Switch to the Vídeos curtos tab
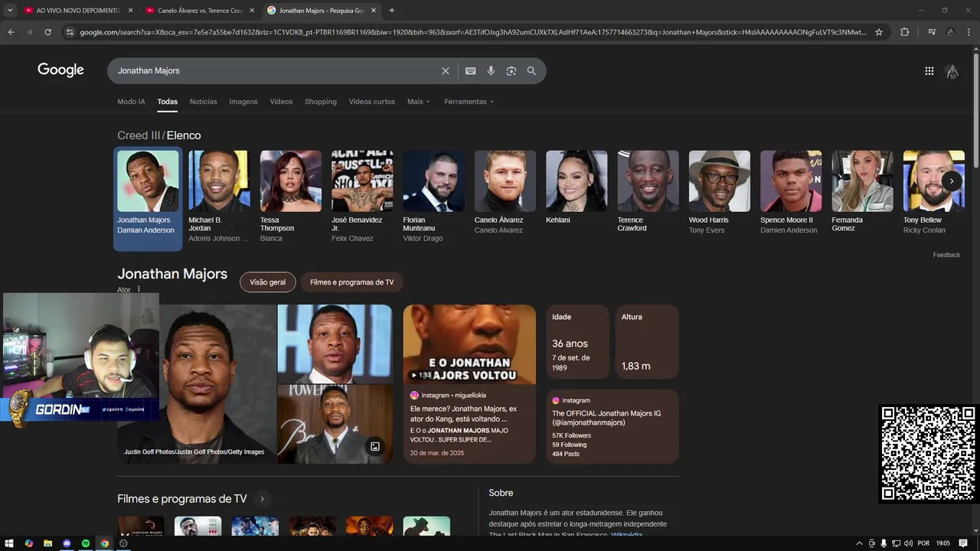The image size is (980, 551). pos(371,101)
